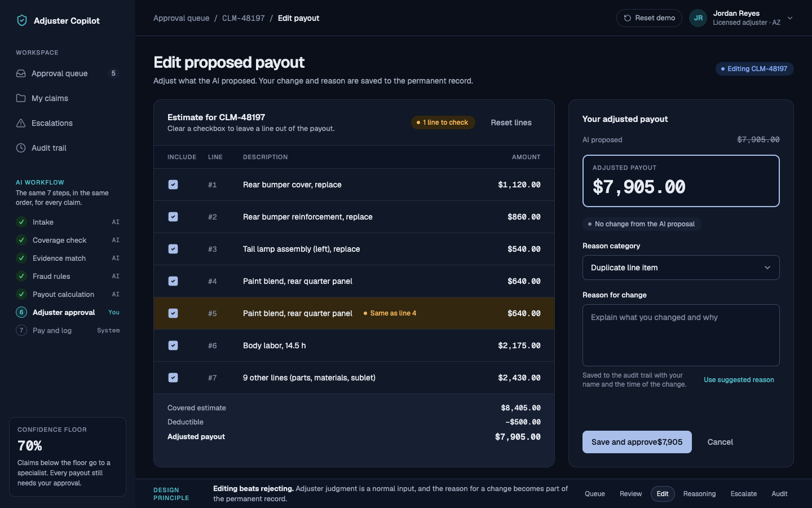This screenshot has height=508, width=812.
Task: Click Use suggested reason link
Action: click(739, 380)
